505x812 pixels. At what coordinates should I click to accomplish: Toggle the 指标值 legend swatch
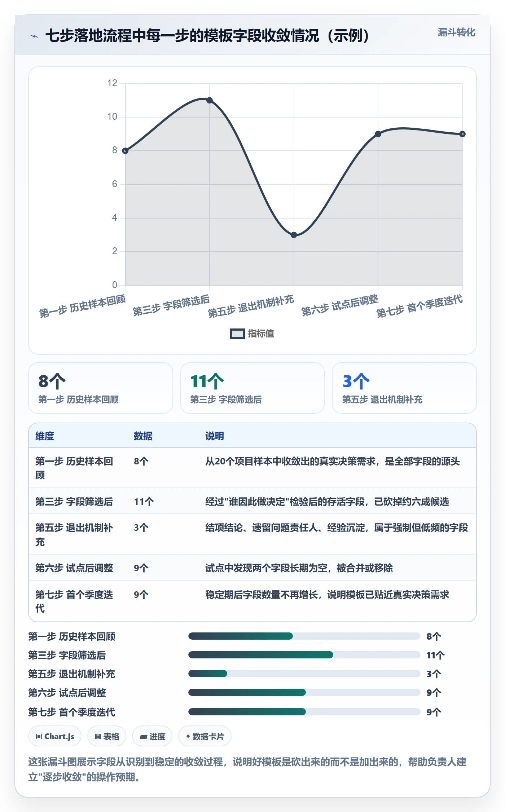click(x=237, y=334)
